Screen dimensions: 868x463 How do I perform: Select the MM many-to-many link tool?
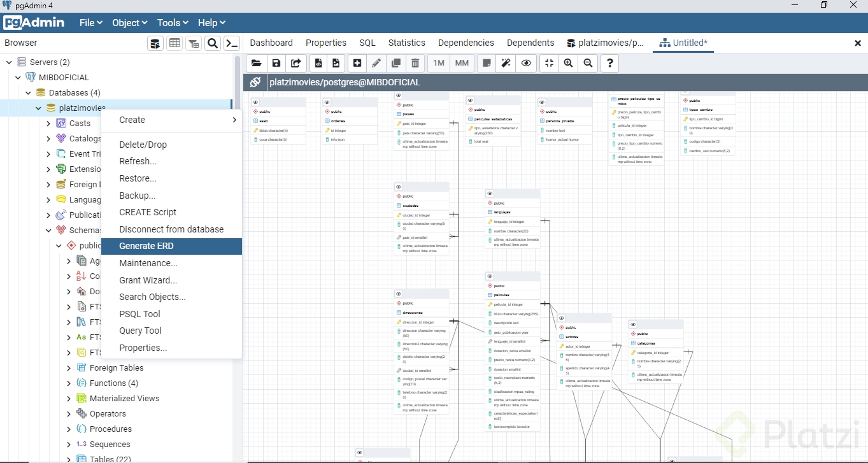click(462, 63)
